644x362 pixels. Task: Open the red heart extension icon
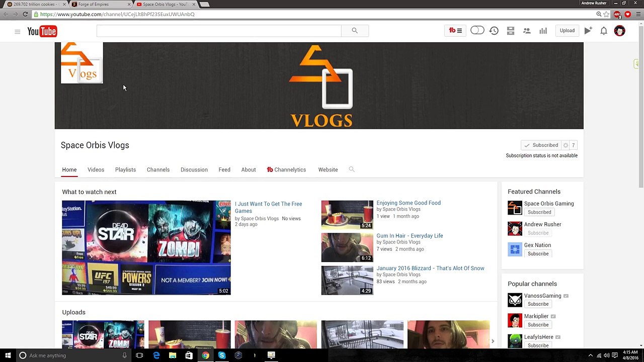(x=627, y=14)
